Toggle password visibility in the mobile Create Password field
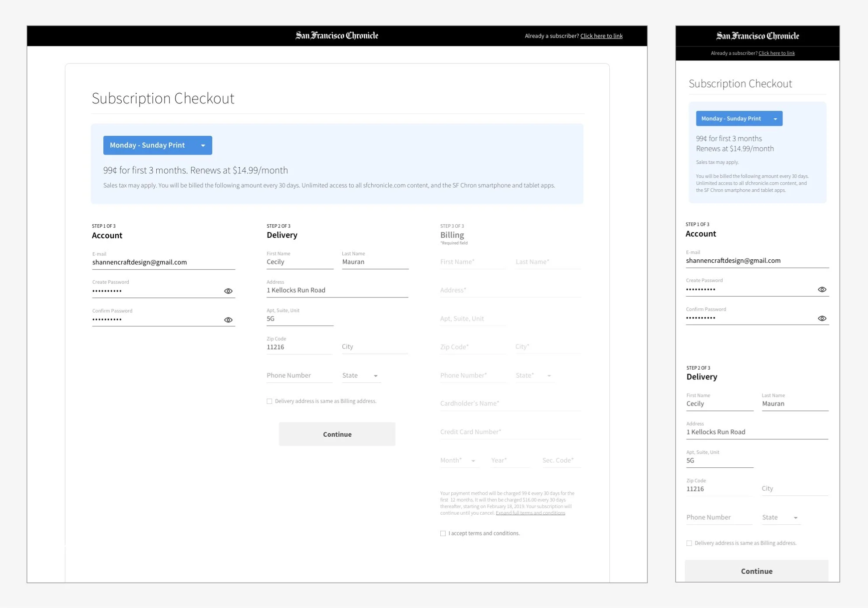 [x=822, y=289]
